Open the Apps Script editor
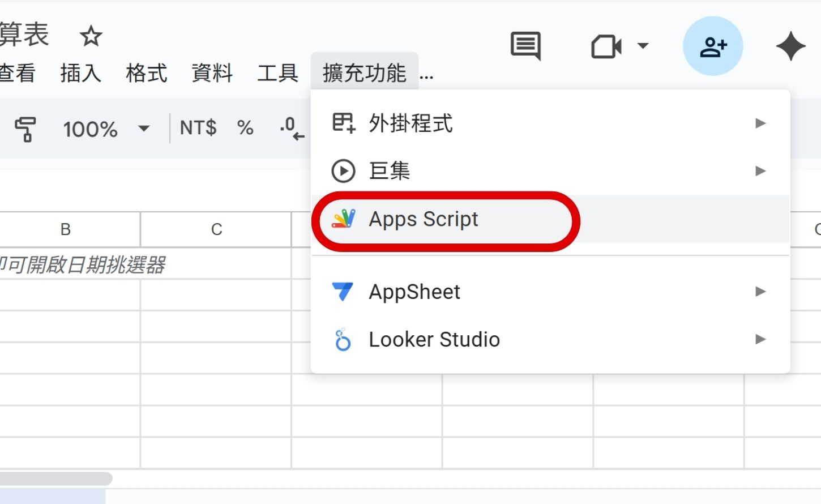Viewport: 821px width, 504px height. click(x=423, y=220)
